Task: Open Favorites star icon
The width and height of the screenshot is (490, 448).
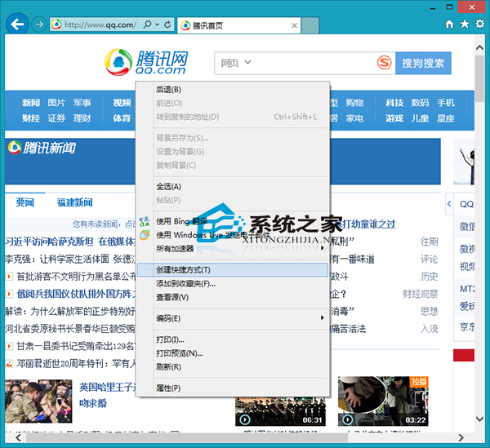Action: [465, 24]
